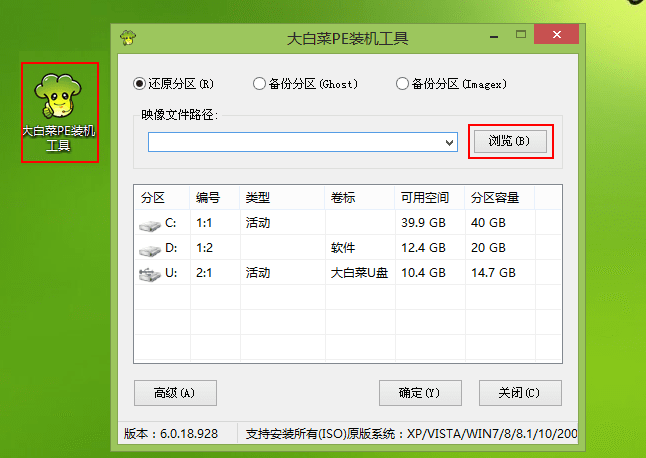Click the 12.4 GB free space value

(x=424, y=248)
